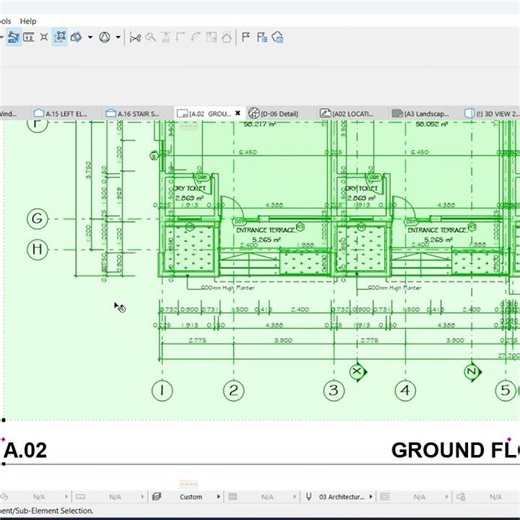Click grid marker 5

pos(505,390)
